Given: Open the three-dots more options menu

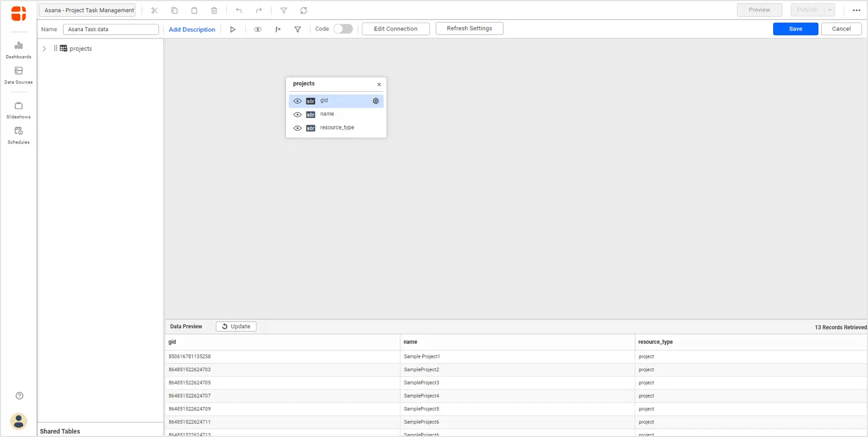Looking at the screenshot, I should (x=856, y=10).
